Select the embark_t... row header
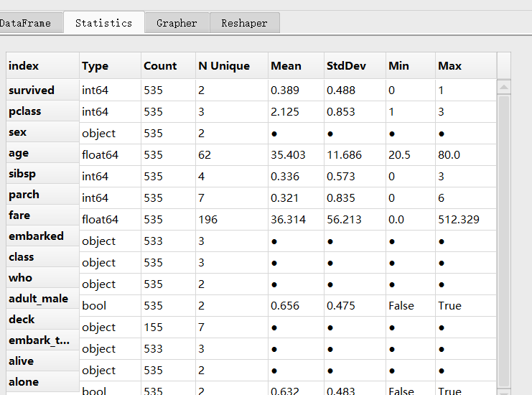 pyautogui.click(x=43, y=340)
